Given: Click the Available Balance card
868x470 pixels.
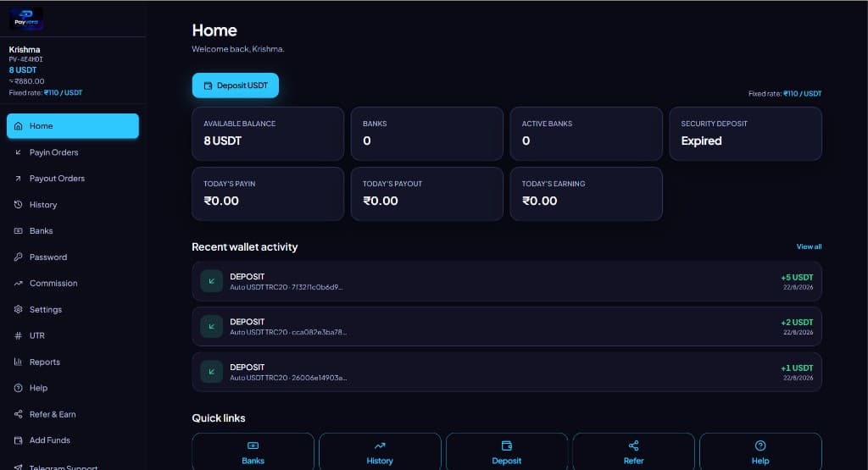Looking at the screenshot, I should click(268, 134).
